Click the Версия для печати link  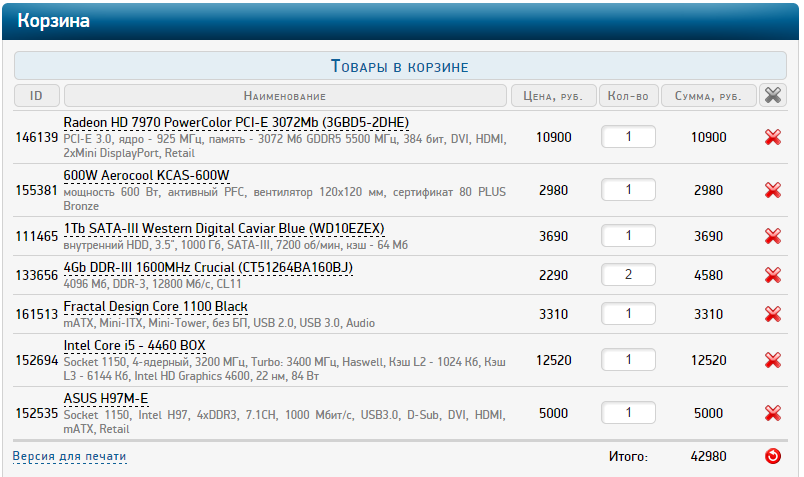click(70, 457)
